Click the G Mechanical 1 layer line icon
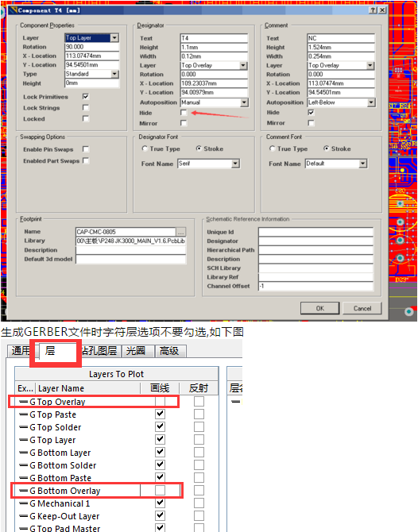 pos(23,503)
